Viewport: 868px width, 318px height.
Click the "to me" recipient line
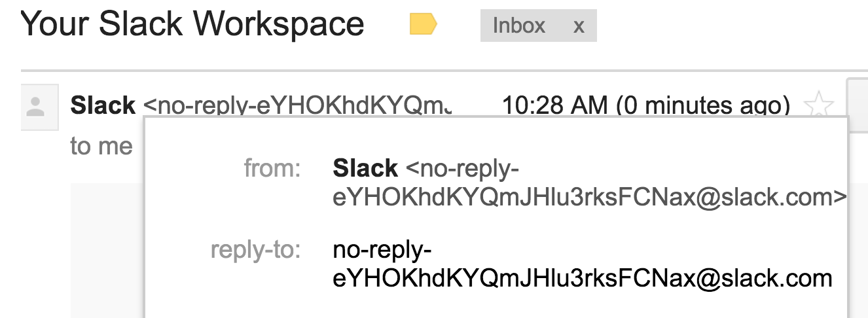101,147
